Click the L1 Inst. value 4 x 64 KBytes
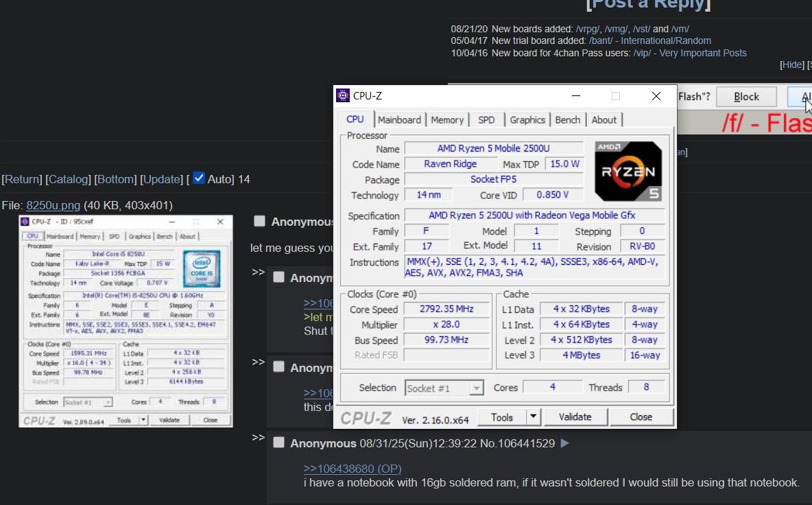 (581, 325)
